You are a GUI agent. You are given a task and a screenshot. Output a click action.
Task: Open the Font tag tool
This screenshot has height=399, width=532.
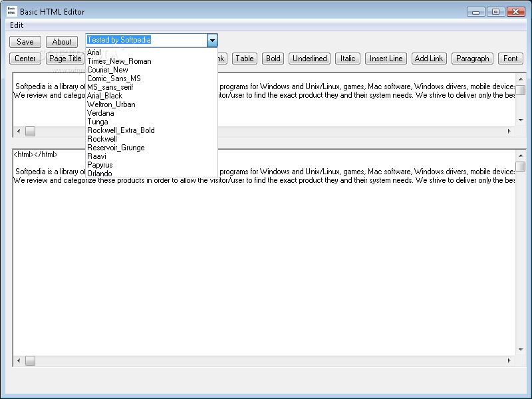[x=510, y=58]
